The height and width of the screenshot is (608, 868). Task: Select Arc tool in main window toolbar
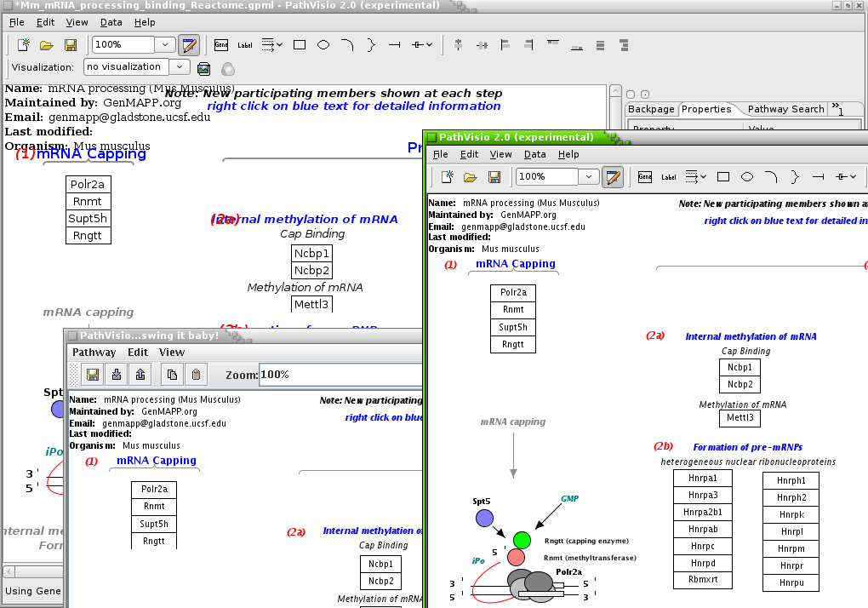pos(347,45)
